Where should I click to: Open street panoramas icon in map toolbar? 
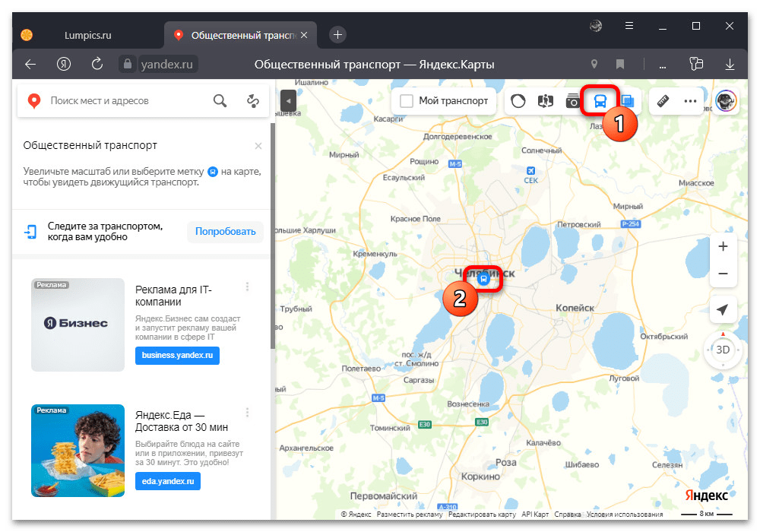click(546, 101)
